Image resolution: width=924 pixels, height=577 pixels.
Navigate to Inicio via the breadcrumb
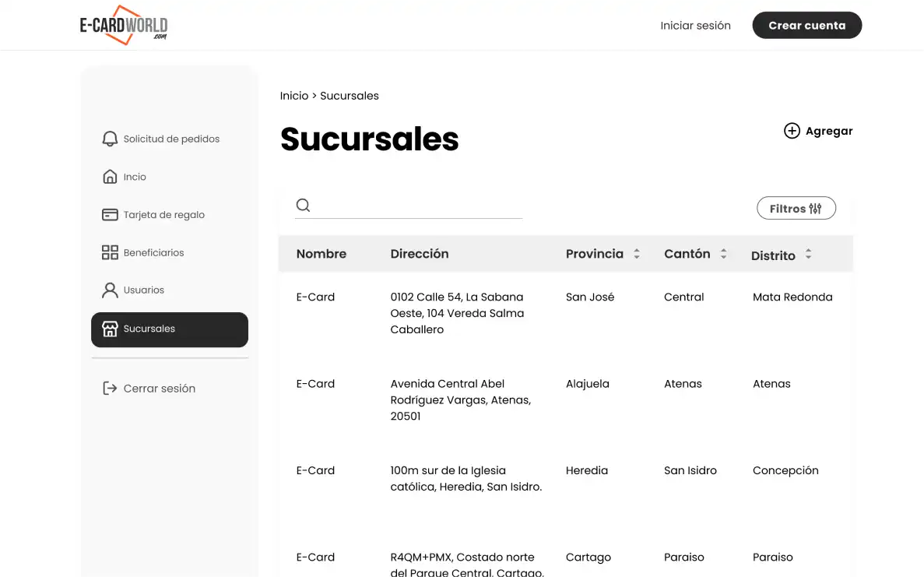(x=293, y=95)
